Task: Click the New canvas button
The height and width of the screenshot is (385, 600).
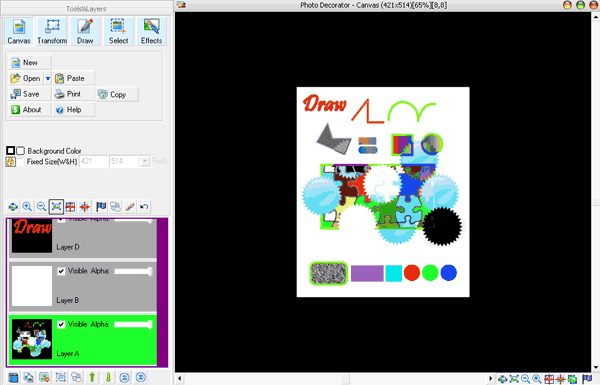Action: click(30, 62)
